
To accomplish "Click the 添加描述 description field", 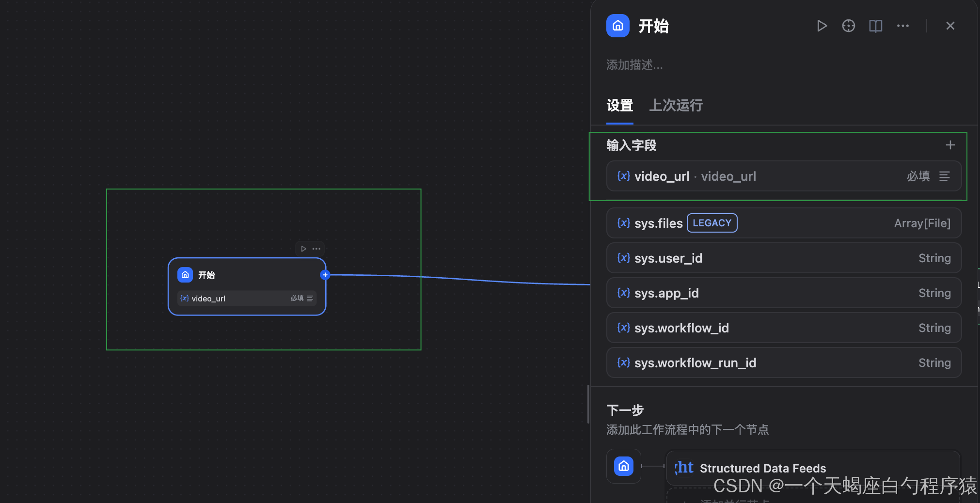I will [x=634, y=65].
